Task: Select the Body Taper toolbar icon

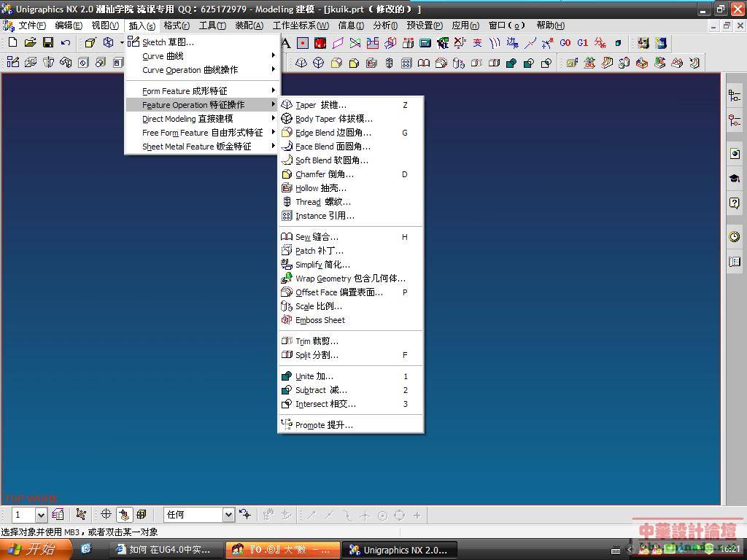Action: 318,63
